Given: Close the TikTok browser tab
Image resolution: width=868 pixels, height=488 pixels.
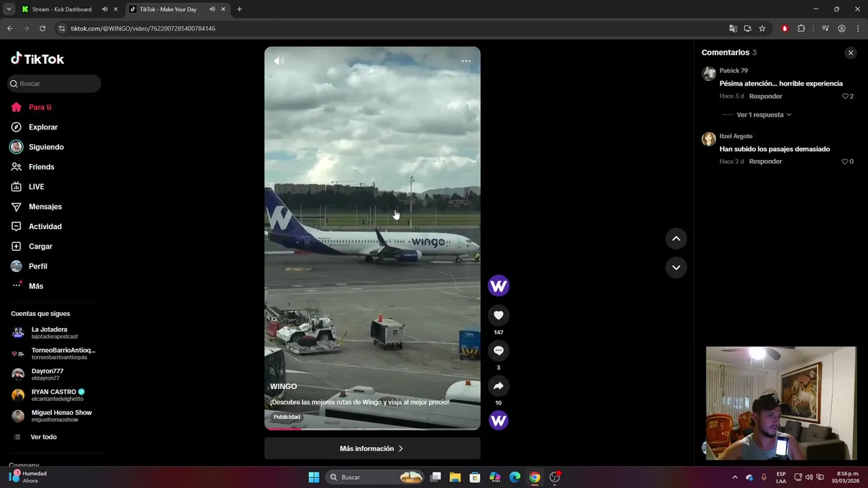Looking at the screenshot, I should pyautogui.click(x=223, y=9).
